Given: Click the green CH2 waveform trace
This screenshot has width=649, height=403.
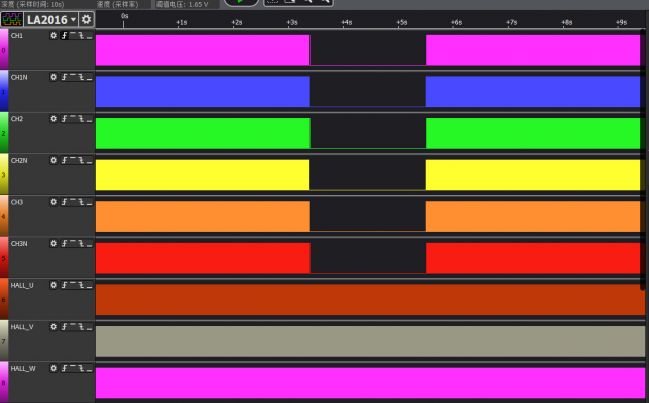Looking at the screenshot, I should (200, 133).
